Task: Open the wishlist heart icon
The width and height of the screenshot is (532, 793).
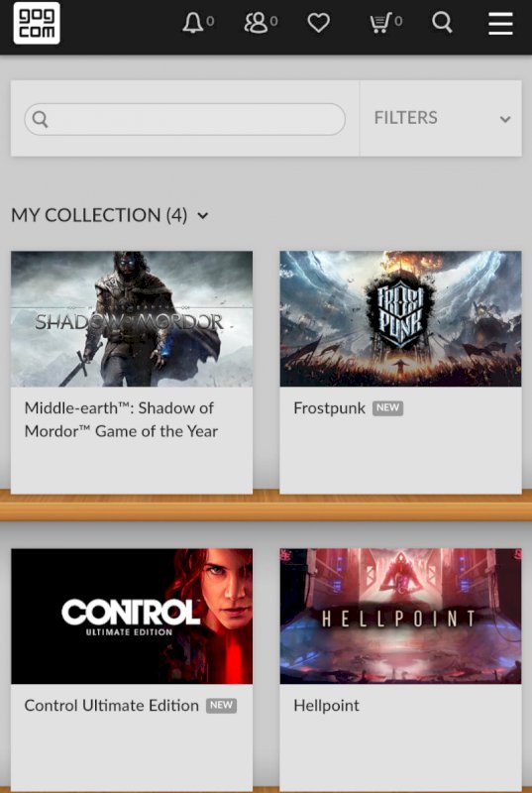Action: (319, 23)
